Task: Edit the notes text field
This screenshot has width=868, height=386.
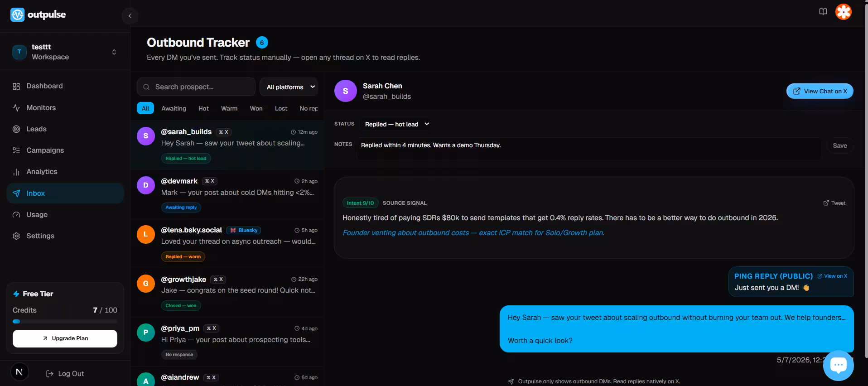Action: [589, 149]
